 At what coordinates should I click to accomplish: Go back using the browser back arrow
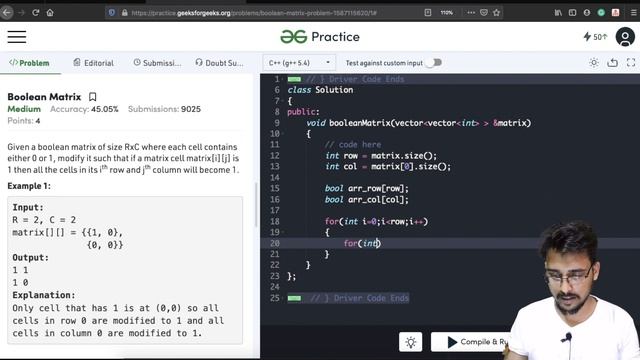[7, 13]
